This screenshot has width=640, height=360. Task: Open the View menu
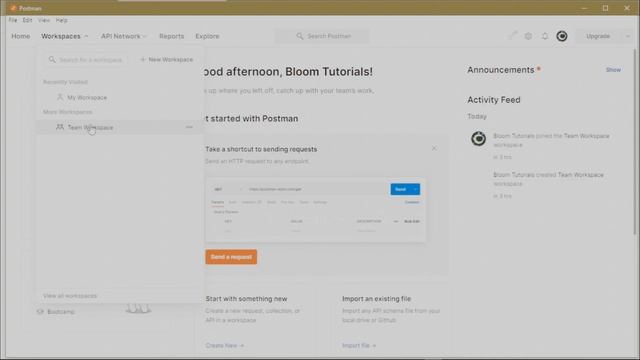coord(44,20)
